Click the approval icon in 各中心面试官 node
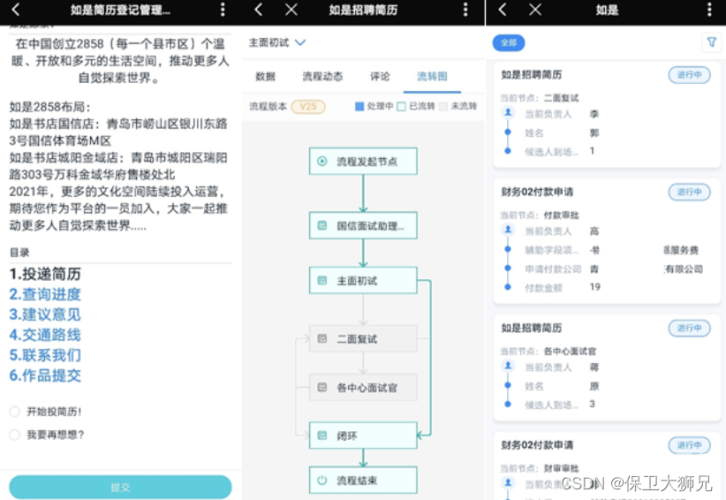This screenshot has width=726, height=500. 322,388
